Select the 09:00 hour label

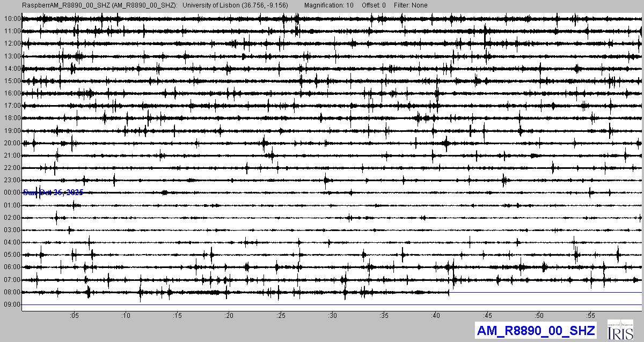click(x=12, y=304)
